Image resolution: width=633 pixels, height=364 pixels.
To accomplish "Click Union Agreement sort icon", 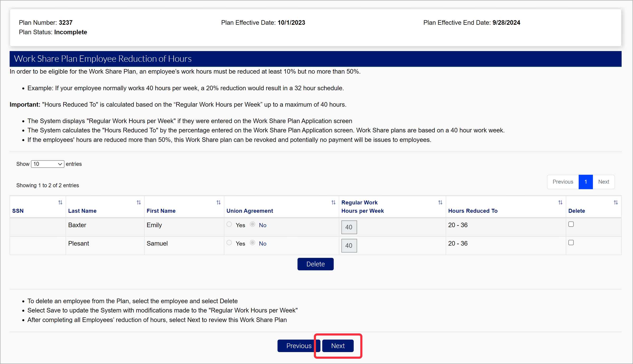I will pos(333,203).
